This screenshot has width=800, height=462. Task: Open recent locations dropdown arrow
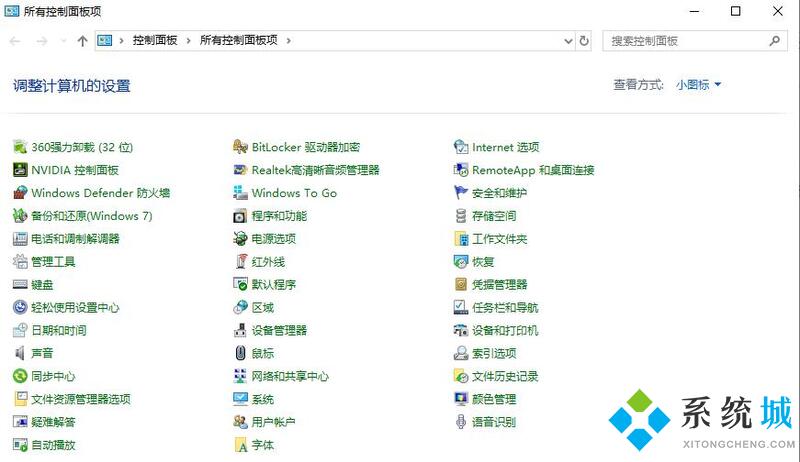(x=63, y=41)
